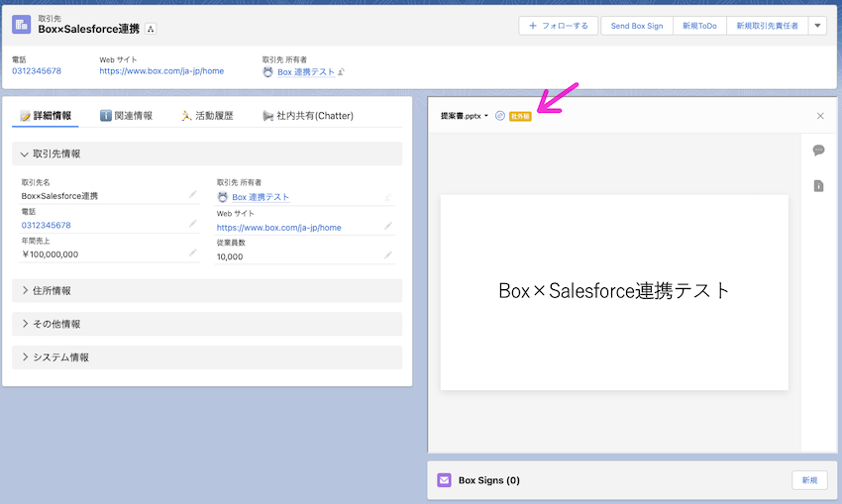842x504 pixels.
Task: Expand the システム情報 section
Action: [207, 356]
